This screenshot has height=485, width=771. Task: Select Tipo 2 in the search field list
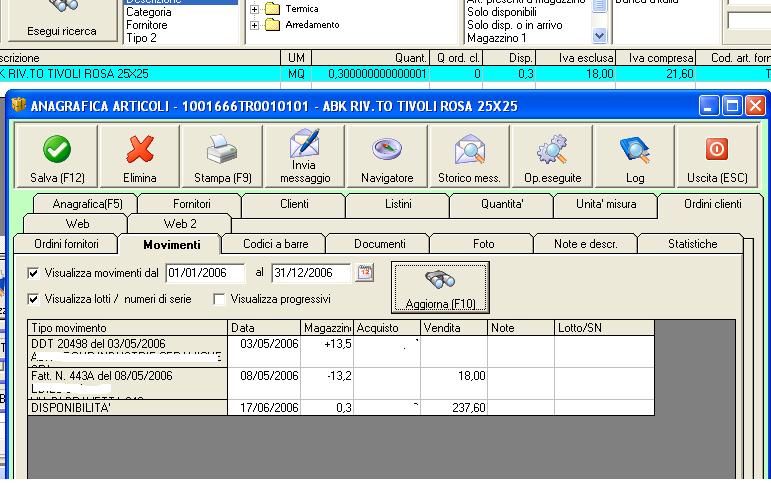[x=180, y=38]
